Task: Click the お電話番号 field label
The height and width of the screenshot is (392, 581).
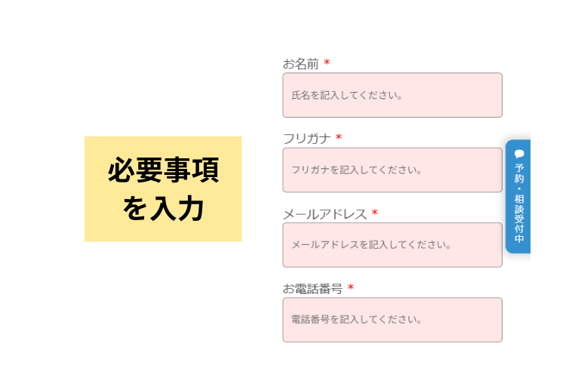Action: (x=312, y=289)
